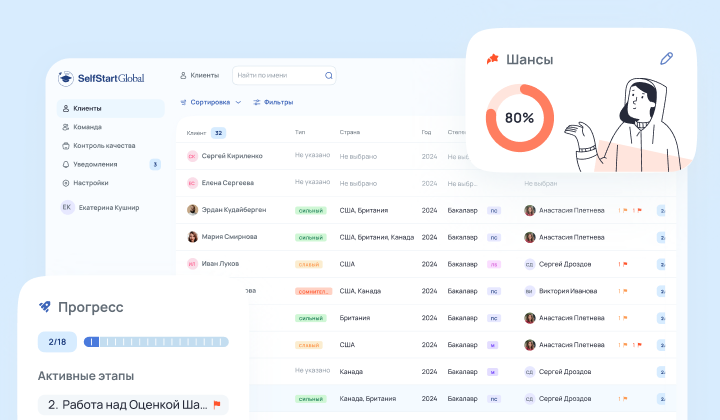This screenshot has height=420, width=720.
Task: Click Мария Смирнова's avatar photo
Action: point(192,237)
